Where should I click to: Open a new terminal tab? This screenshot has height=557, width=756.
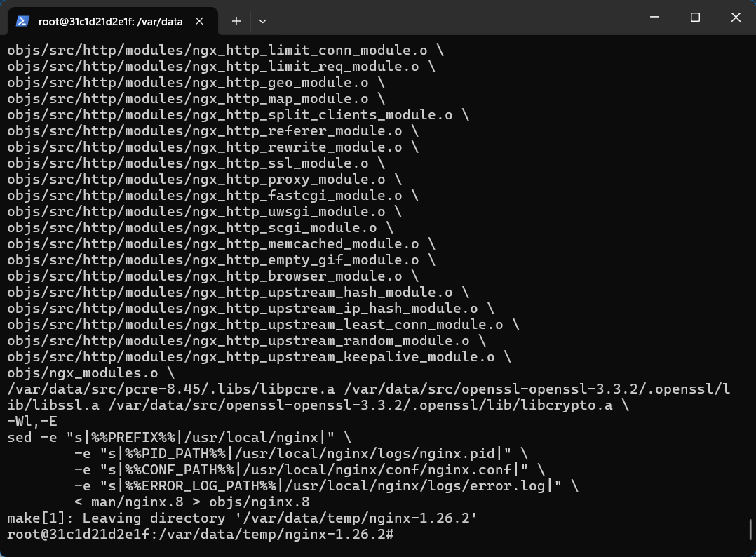pyautogui.click(x=236, y=21)
